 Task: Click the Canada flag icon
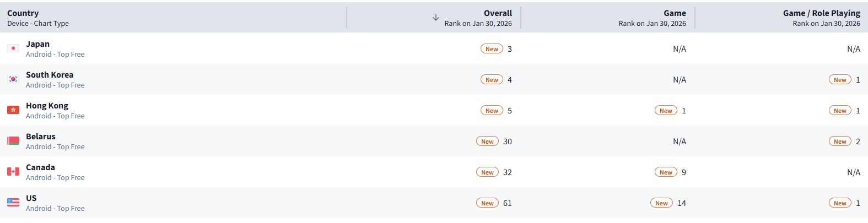click(13, 172)
